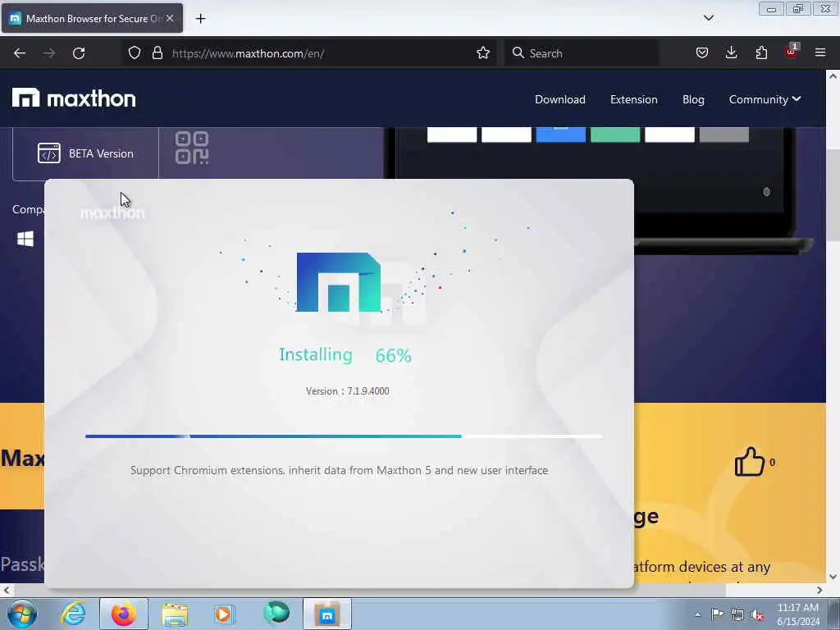Show hidden system tray icons

697,615
